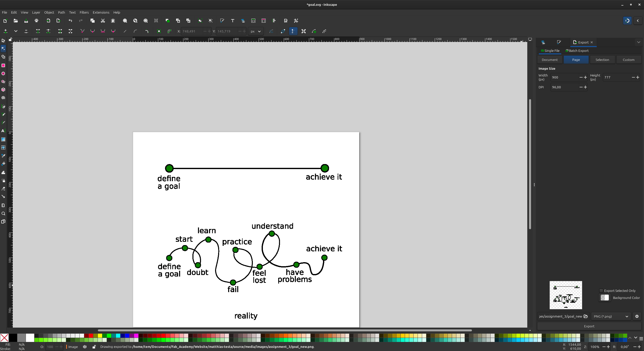Click the Cut scissors icon

[103, 21]
